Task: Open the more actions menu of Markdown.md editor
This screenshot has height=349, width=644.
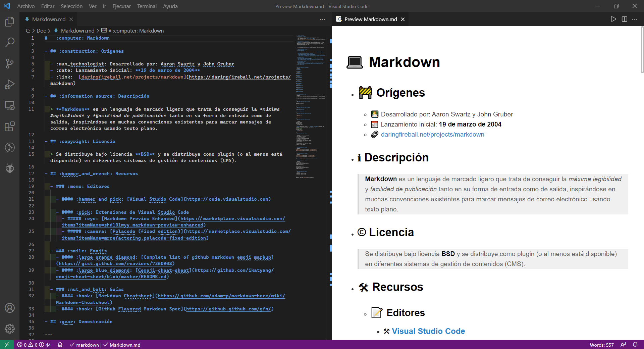Action: (322, 19)
